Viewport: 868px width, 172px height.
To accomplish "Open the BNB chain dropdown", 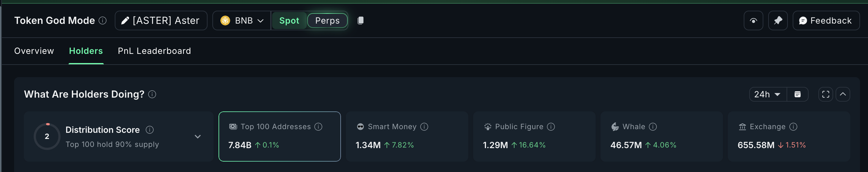I will tap(241, 21).
